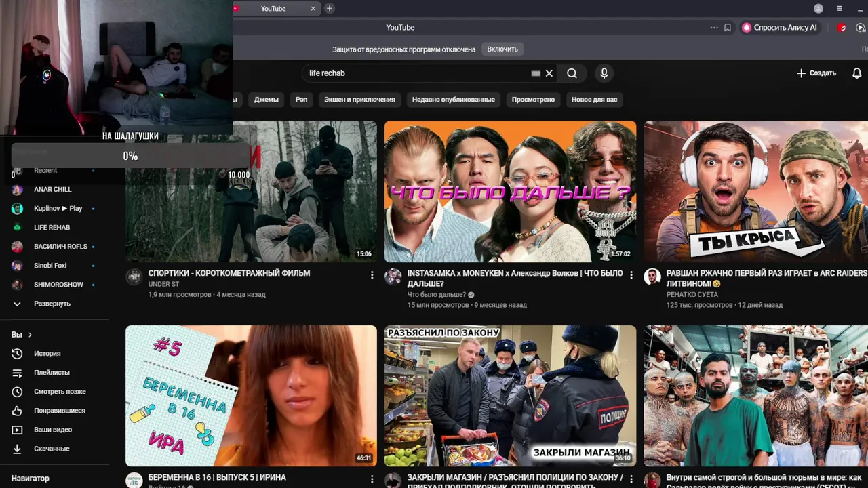Clear the search field with X icon

click(x=549, y=73)
